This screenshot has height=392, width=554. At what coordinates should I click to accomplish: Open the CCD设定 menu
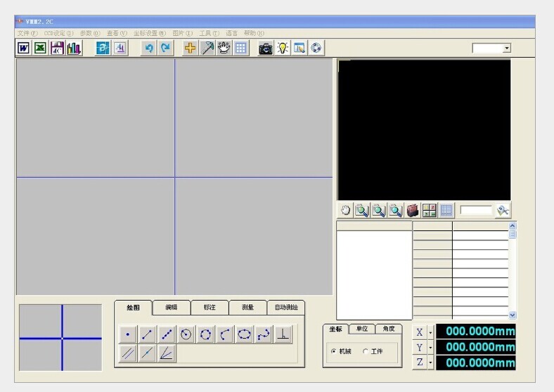pyautogui.click(x=58, y=33)
